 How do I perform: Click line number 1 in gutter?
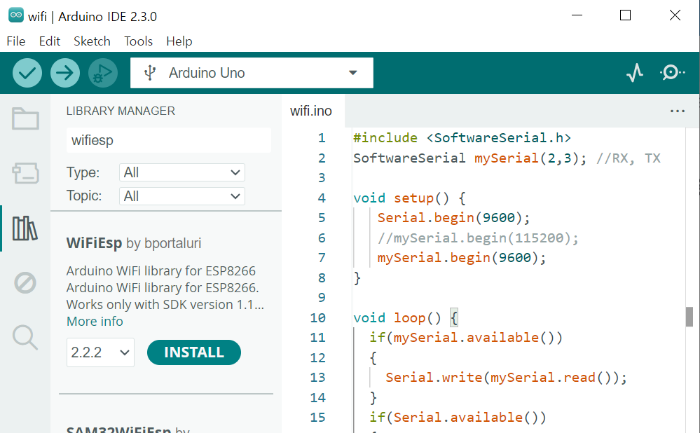[321, 138]
